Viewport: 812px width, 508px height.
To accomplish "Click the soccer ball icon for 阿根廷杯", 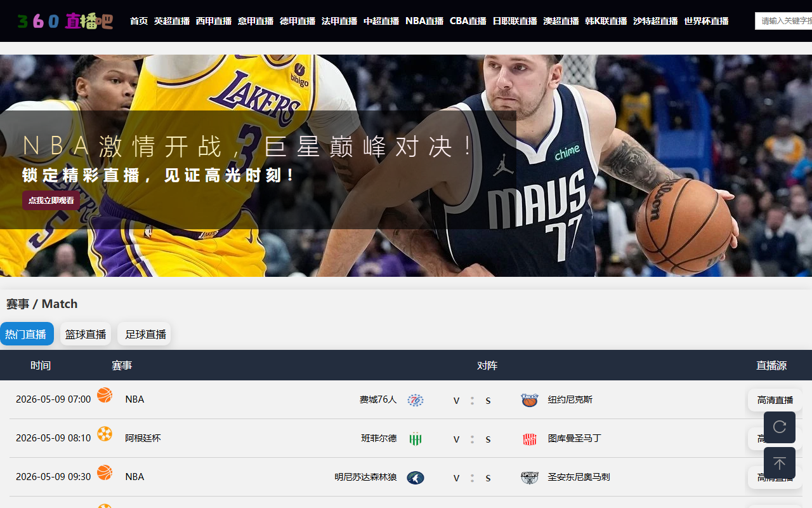I will tap(105, 434).
